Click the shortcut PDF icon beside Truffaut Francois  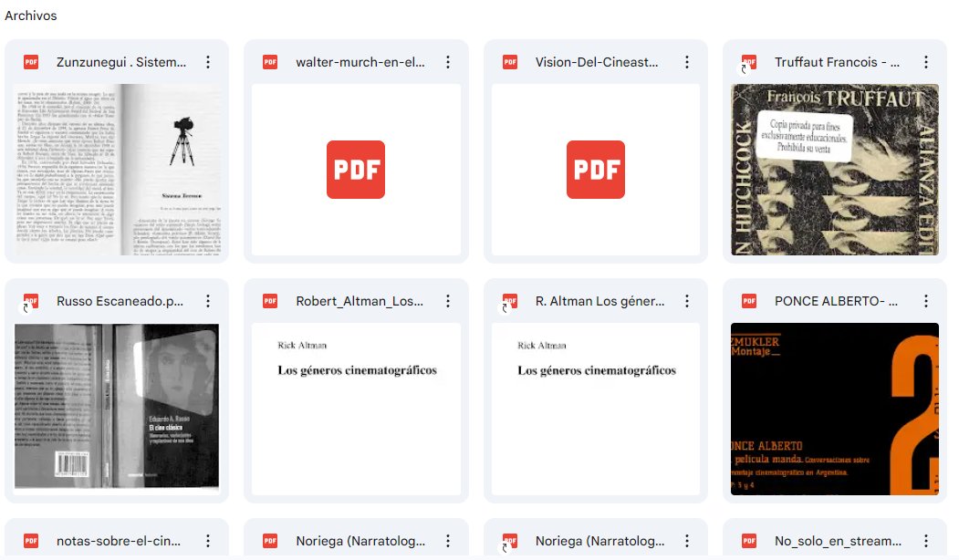point(748,63)
